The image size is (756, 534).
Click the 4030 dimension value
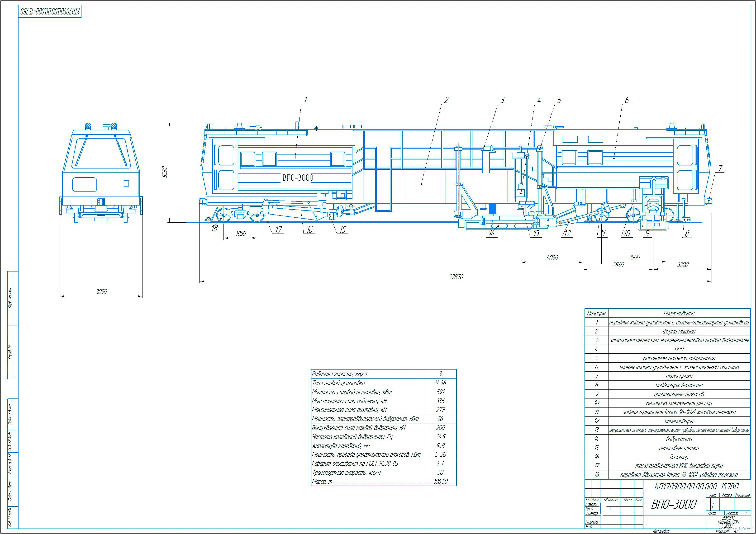pyautogui.click(x=552, y=258)
